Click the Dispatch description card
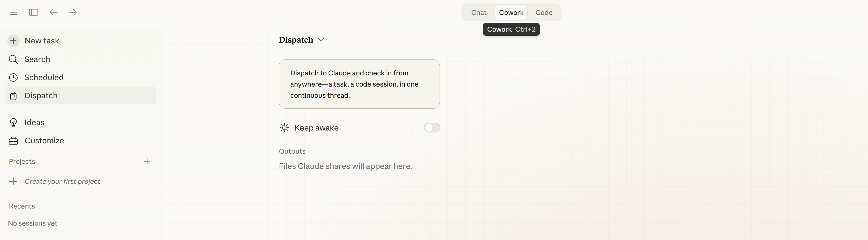The width and height of the screenshot is (868, 240). click(359, 84)
